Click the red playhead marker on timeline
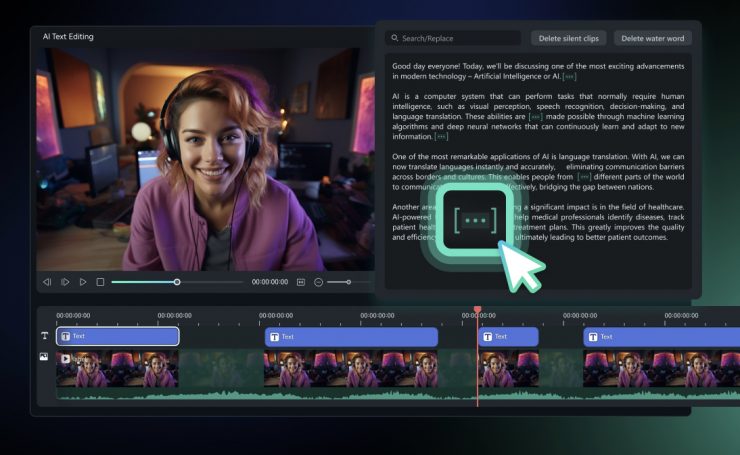 (x=477, y=311)
